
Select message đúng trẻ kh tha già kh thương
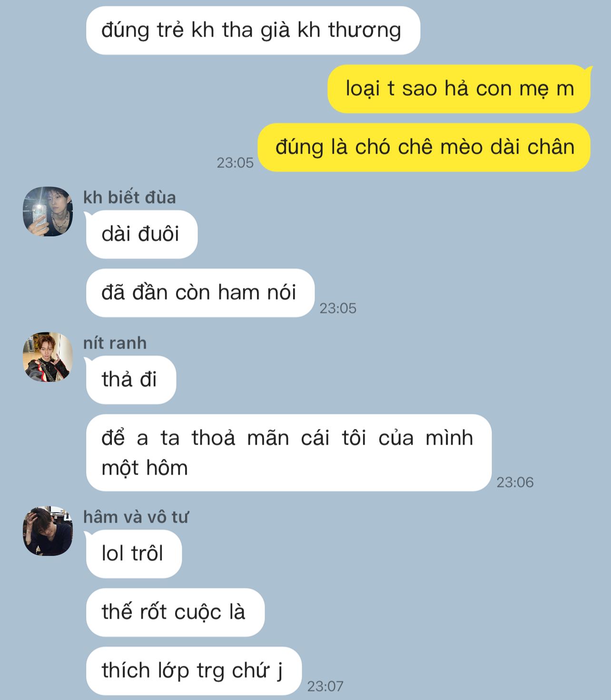click(253, 30)
